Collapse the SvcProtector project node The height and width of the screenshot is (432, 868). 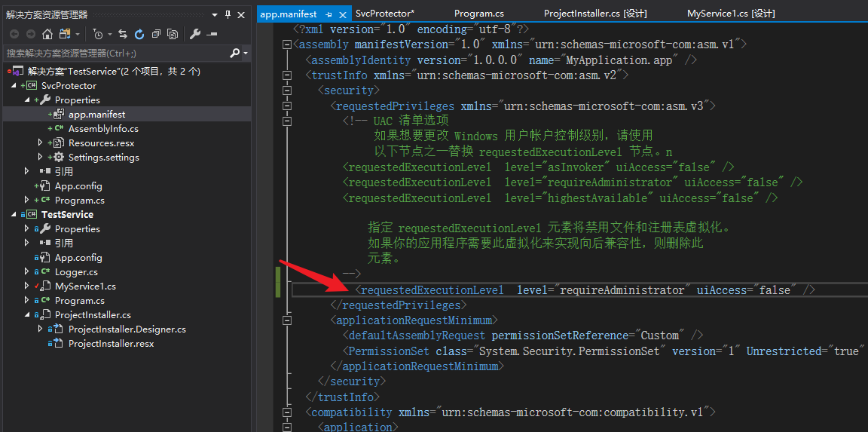click(14, 85)
